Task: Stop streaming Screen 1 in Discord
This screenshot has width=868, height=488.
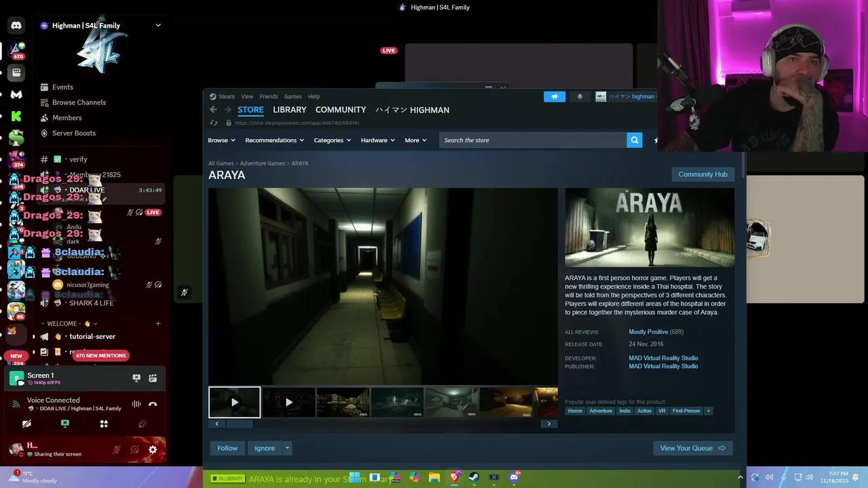Action: [136, 378]
